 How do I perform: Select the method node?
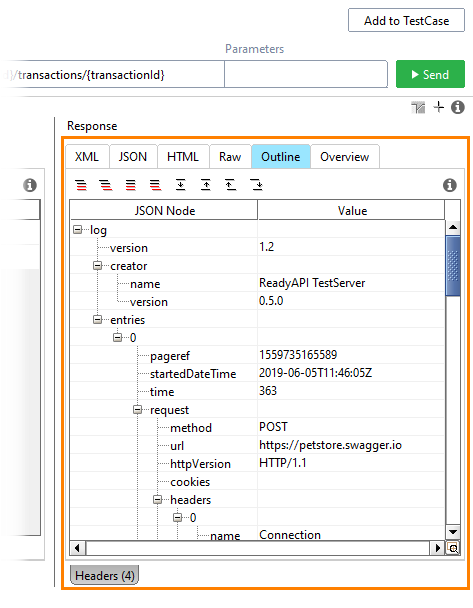coord(191,428)
